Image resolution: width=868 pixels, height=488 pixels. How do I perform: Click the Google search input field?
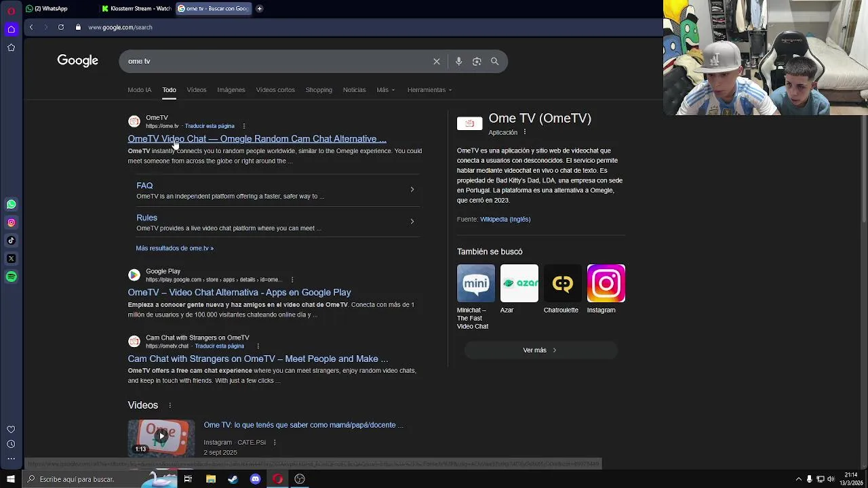pyautogui.click(x=278, y=62)
